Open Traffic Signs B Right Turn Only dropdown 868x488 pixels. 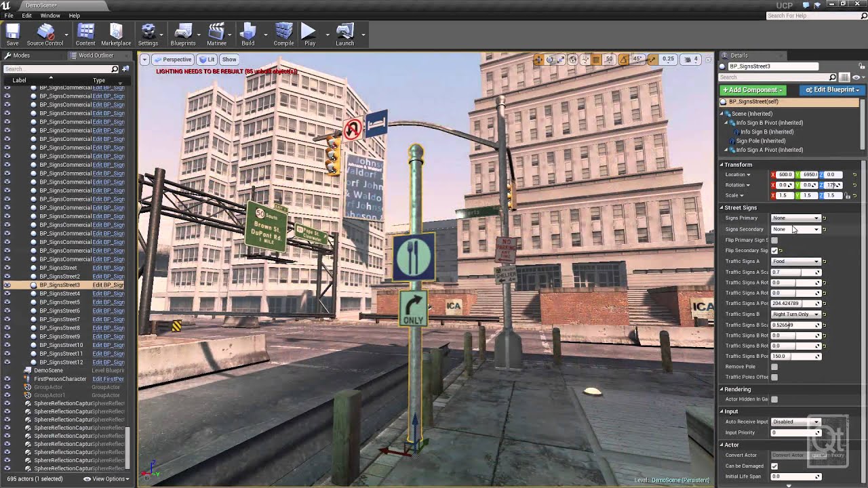pos(795,314)
